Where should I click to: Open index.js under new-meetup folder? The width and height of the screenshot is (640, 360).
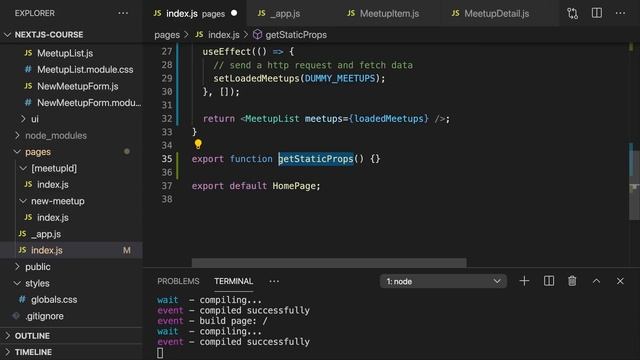pyautogui.click(x=53, y=218)
